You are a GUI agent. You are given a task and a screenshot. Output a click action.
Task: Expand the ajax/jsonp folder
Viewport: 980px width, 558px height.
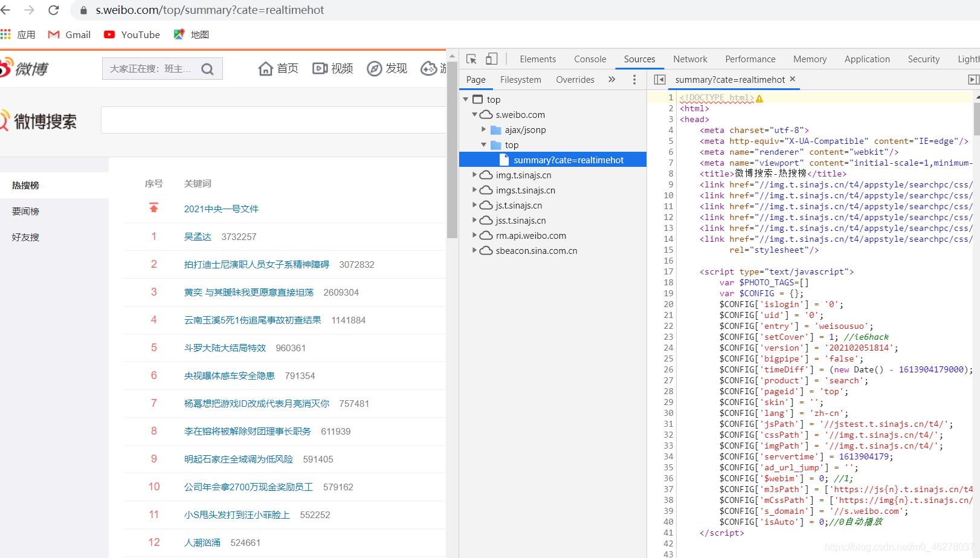(x=484, y=129)
